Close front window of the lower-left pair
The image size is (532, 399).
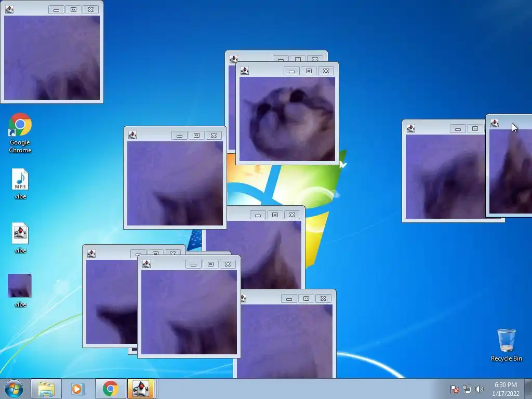coord(228,264)
